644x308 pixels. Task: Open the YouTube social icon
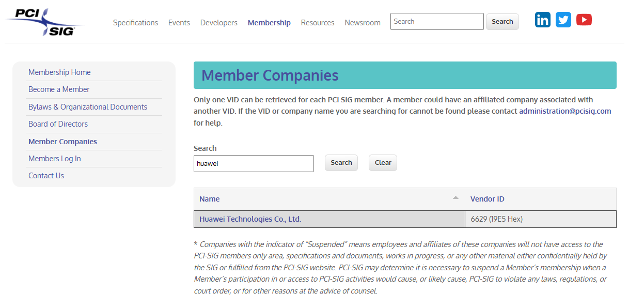(x=584, y=20)
